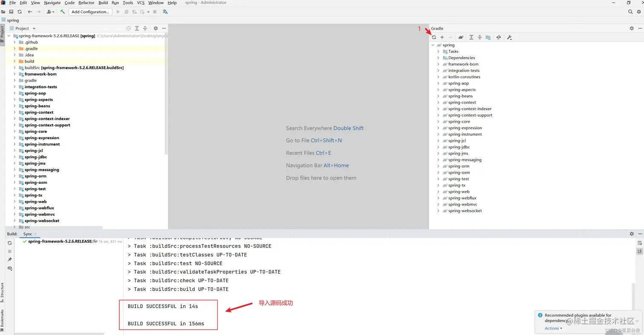
Task: Reload all Gradle projects icon
Action: 434,37
